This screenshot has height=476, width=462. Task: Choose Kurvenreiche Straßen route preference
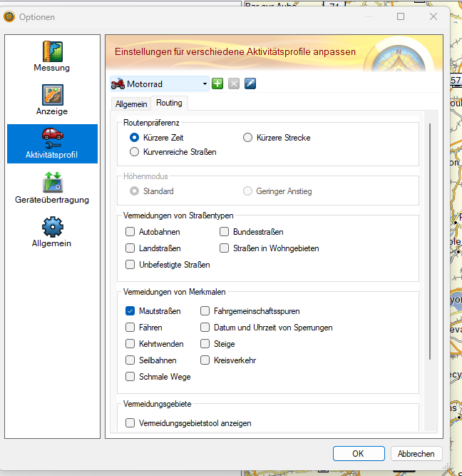pyautogui.click(x=134, y=152)
